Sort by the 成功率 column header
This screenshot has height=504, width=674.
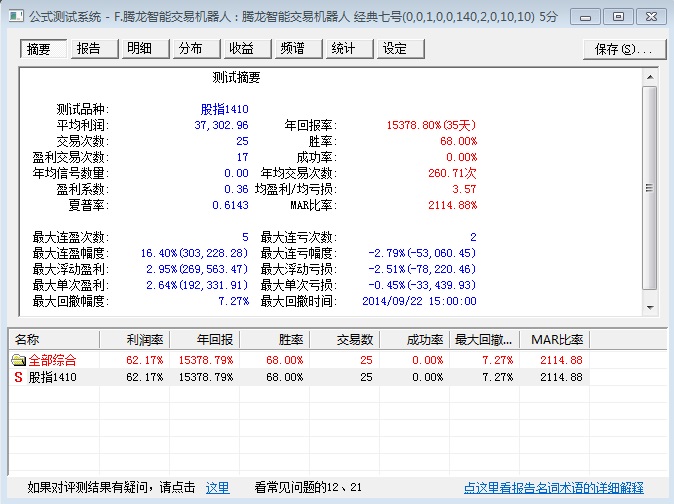click(415, 340)
